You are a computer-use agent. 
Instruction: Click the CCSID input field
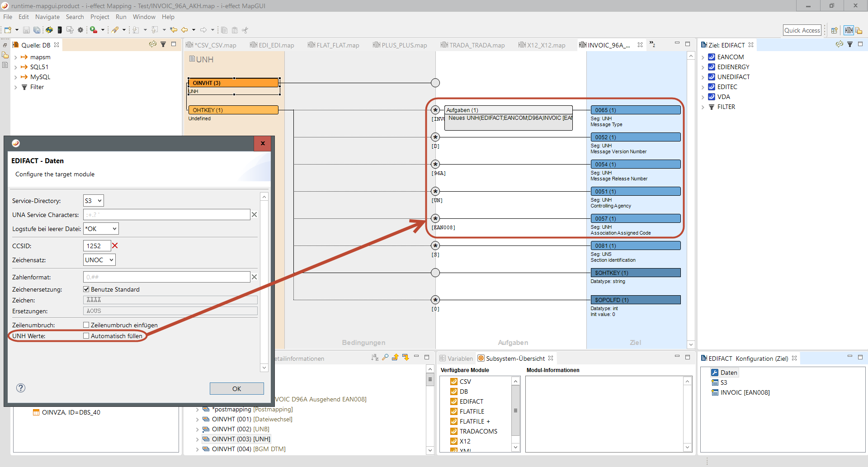point(97,246)
